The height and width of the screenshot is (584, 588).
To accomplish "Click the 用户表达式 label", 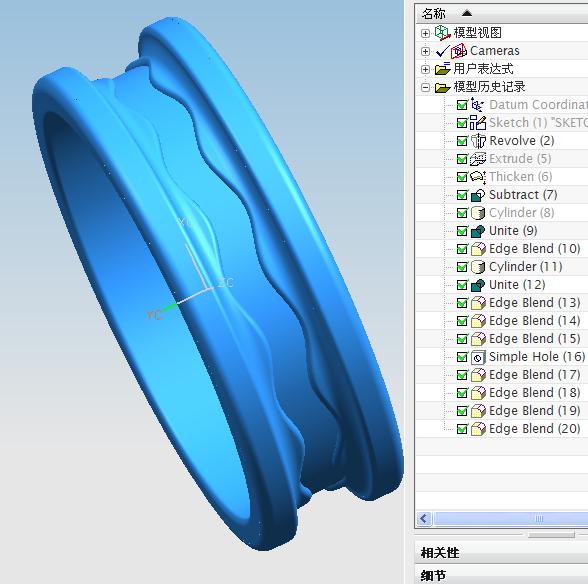I will coord(483,69).
